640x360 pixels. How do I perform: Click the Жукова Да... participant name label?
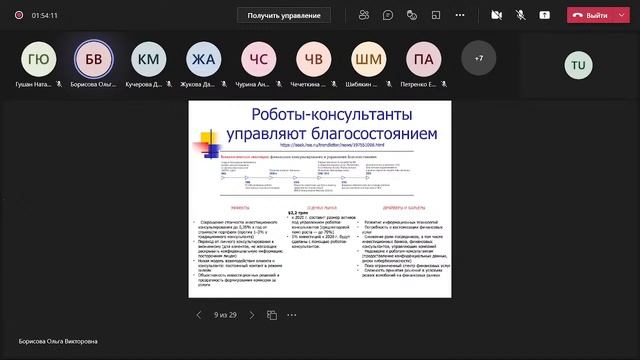coord(198,84)
